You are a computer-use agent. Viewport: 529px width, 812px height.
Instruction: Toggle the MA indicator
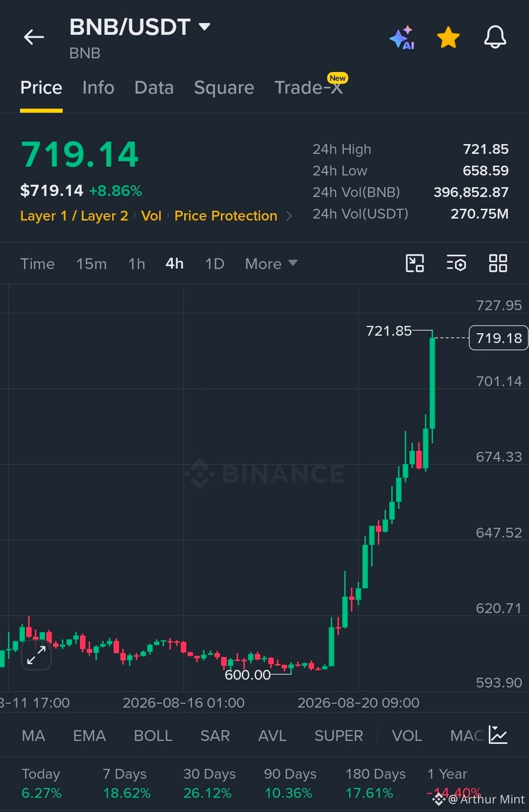33,736
